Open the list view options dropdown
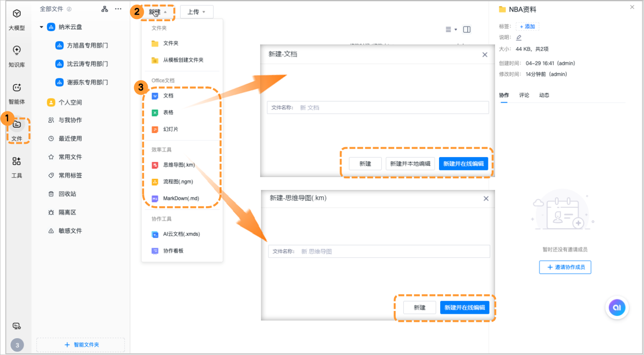 click(451, 29)
